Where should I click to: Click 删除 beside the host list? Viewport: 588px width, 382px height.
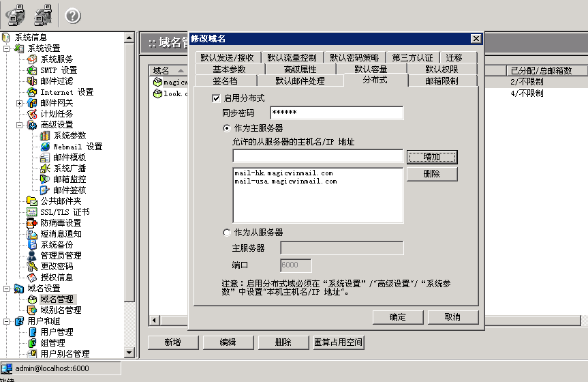[x=432, y=174]
